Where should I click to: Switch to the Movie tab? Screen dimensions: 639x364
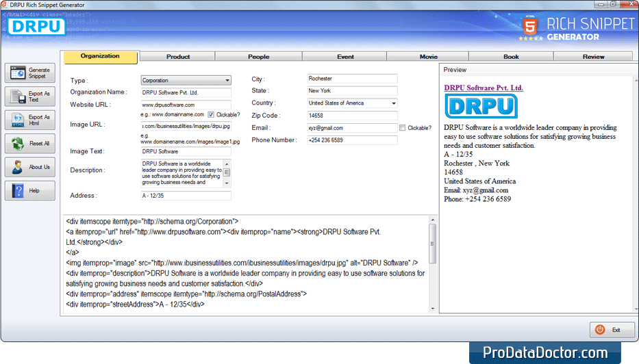point(428,57)
